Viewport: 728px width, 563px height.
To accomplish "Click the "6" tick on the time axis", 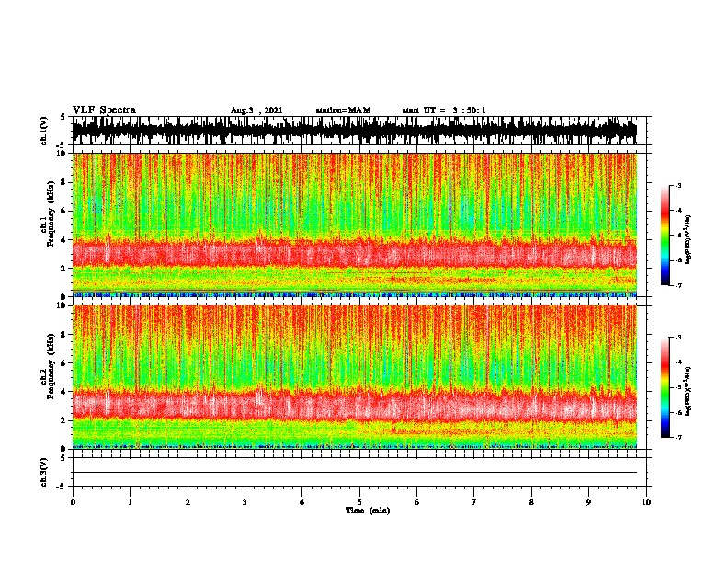I will tap(417, 502).
